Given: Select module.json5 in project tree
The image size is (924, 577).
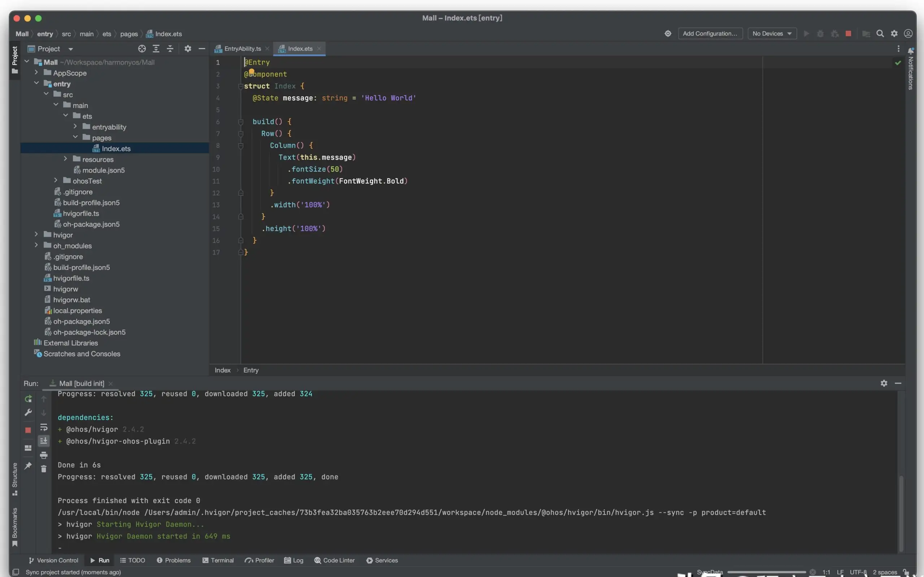Looking at the screenshot, I should coord(103,170).
